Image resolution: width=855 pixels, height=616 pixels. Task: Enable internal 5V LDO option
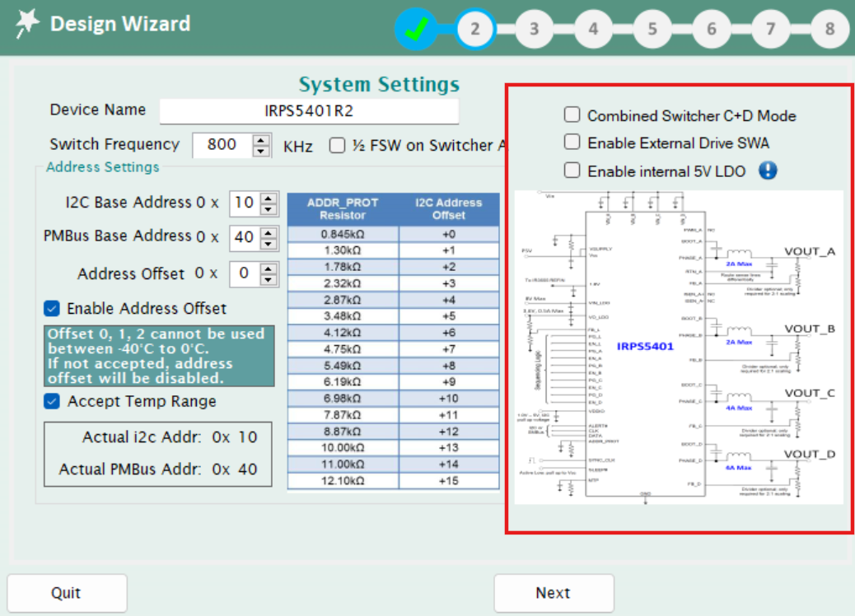(x=572, y=169)
